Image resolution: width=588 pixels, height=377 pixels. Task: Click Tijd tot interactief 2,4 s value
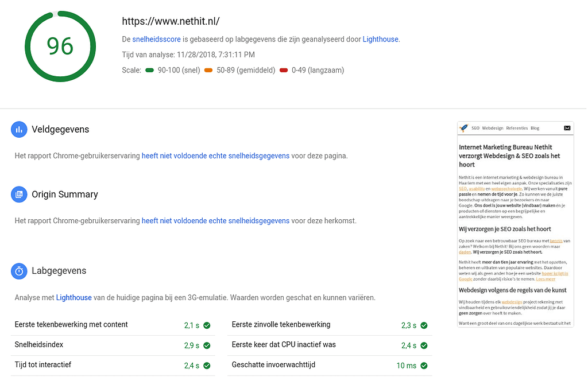(192, 366)
